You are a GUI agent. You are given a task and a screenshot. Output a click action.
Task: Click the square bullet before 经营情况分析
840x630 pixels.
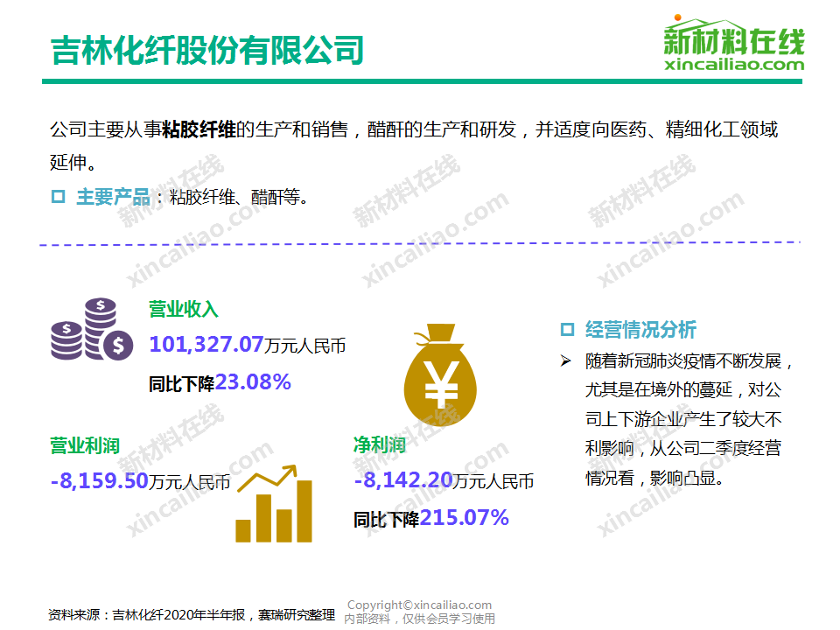pyautogui.click(x=567, y=329)
